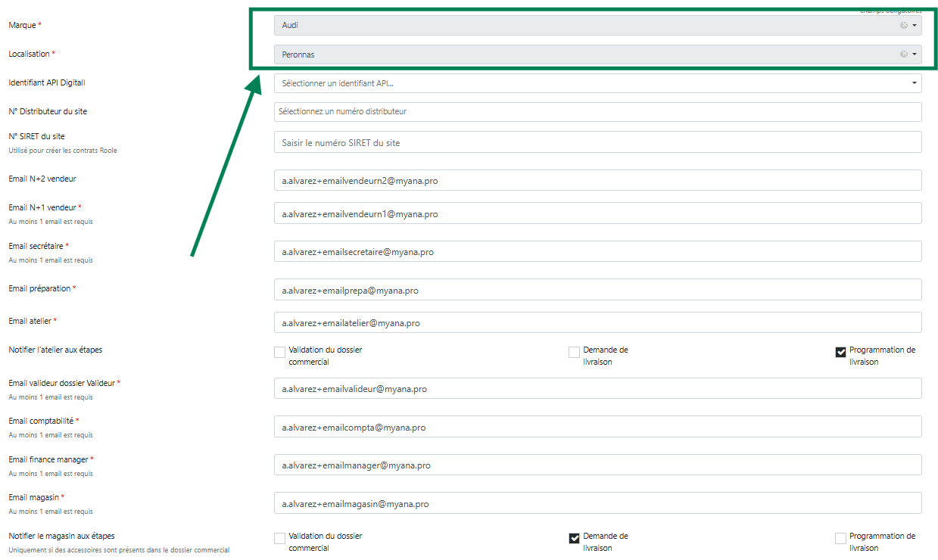938x560 pixels.
Task: Uncheck magasin Demande de livraison checkbox
Action: [x=574, y=538]
